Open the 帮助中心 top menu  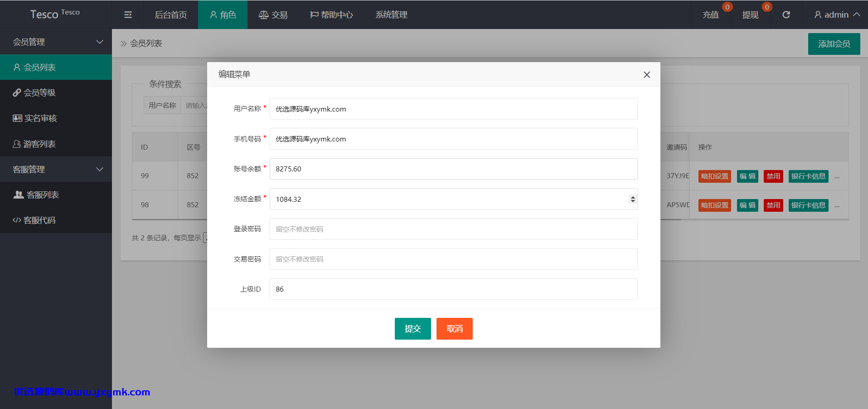click(x=331, y=15)
